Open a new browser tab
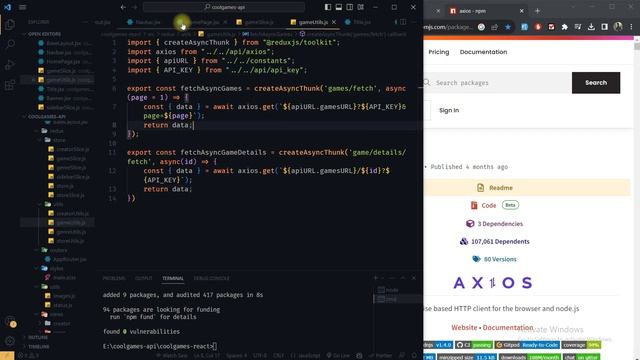Image resolution: width=640 pixels, height=360 pixels. tap(537, 11)
